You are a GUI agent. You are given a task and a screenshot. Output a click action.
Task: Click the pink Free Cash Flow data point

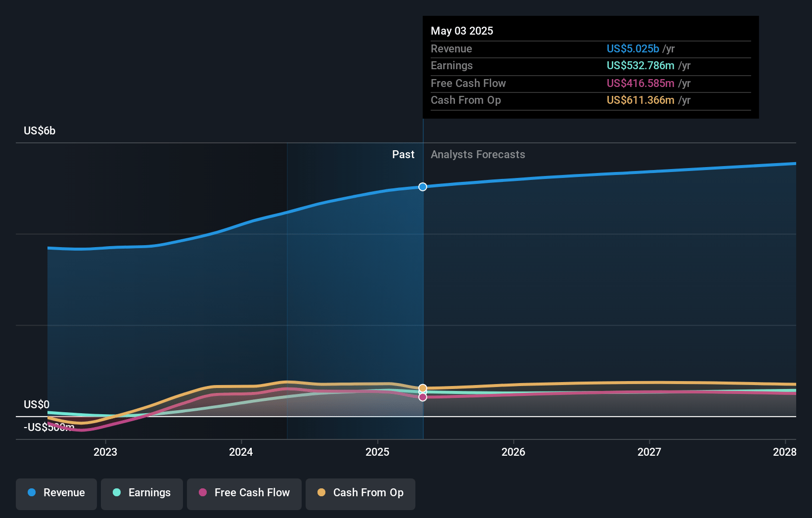(x=423, y=397)
